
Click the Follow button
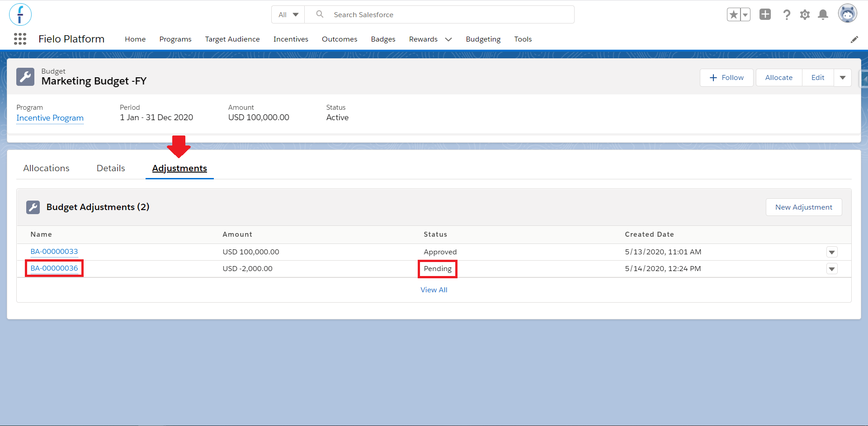[726, 78]
